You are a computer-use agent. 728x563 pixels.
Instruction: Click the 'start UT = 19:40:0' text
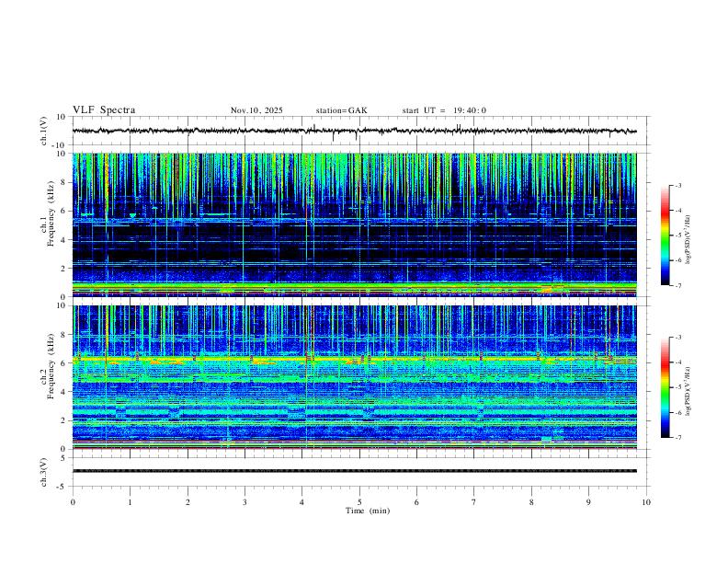coord(444,110)
